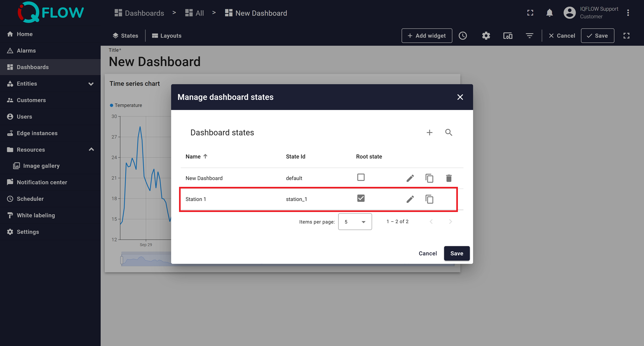Open Alarms from the sidebar
644x346 pixels.
[26, 51]
